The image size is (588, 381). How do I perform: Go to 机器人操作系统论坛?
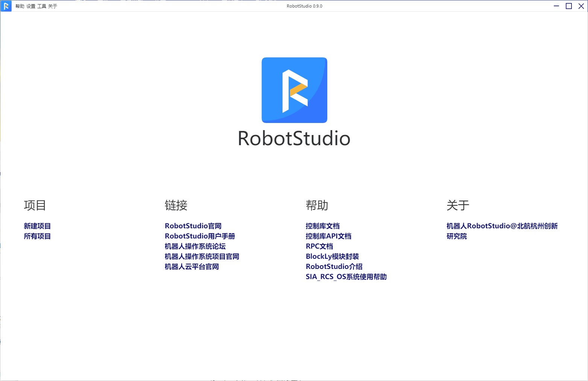point(195,246)
